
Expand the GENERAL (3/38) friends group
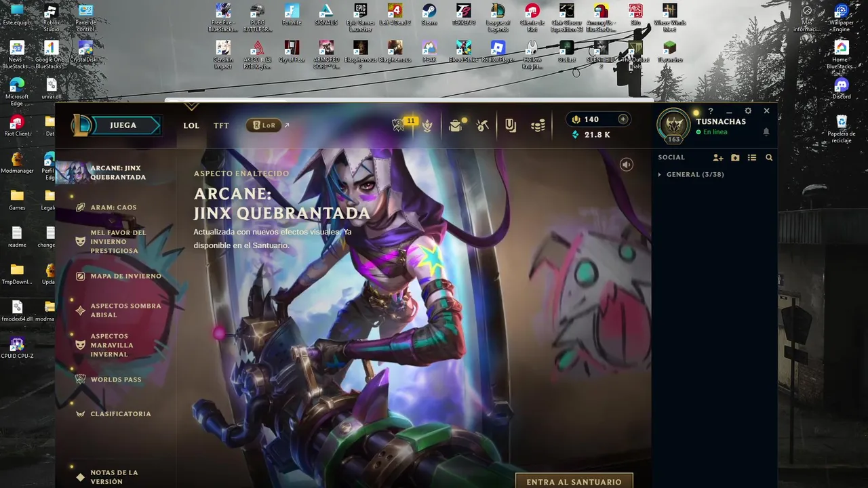tap(691, 174)
